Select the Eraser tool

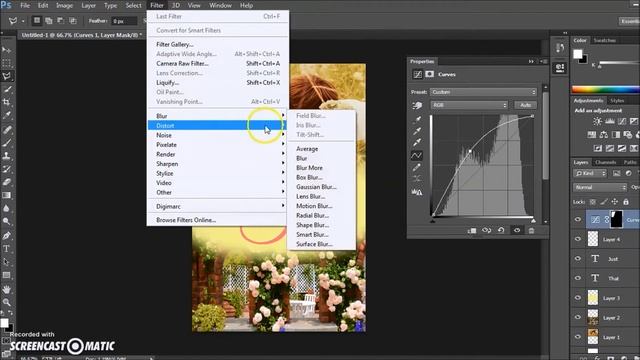pyautogui.click(x=7, y=182)
